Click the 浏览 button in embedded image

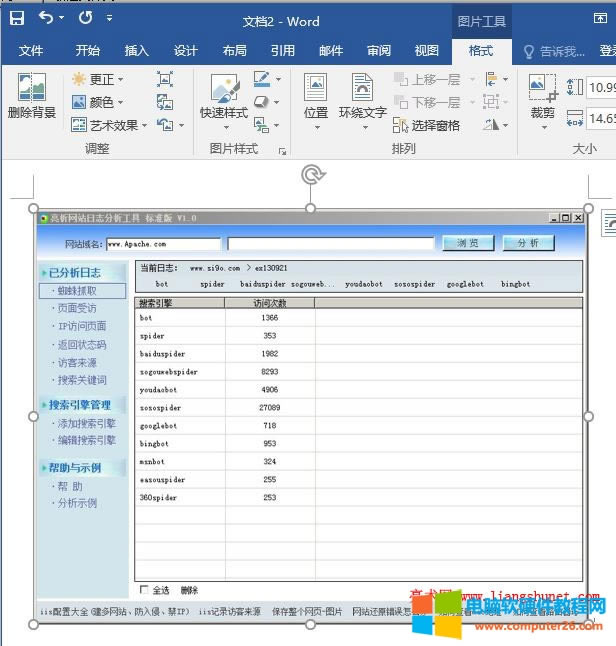[x=468, y=243]
